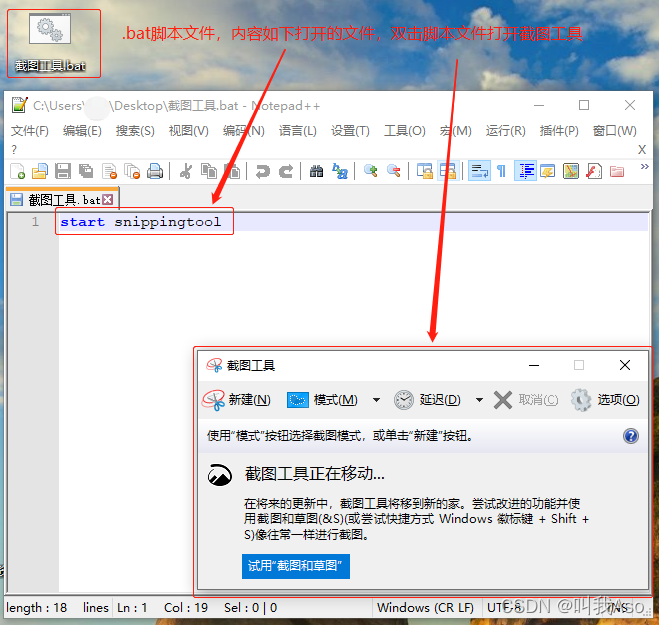The width and height of the screenshot is (659, 625).
Task: Click the UTF-8 encoding status field
Action: pyautogui.click(x=504, y=608)
